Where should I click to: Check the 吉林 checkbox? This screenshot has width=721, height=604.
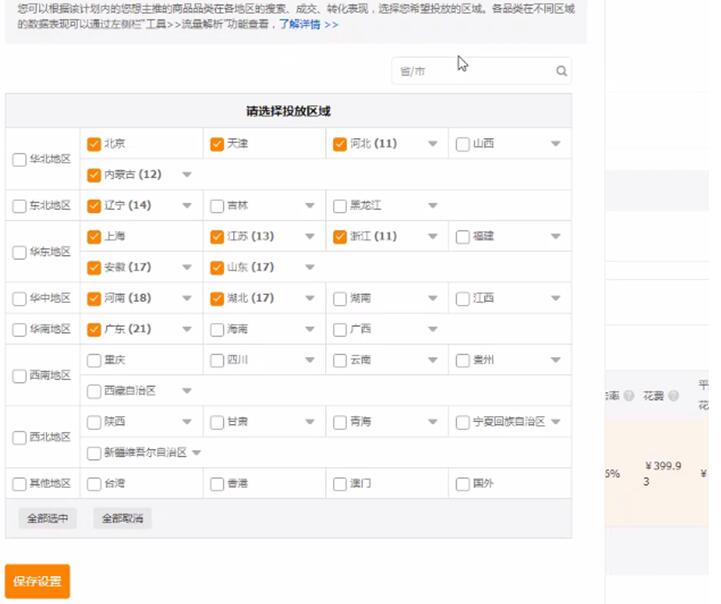pos(217,206)
